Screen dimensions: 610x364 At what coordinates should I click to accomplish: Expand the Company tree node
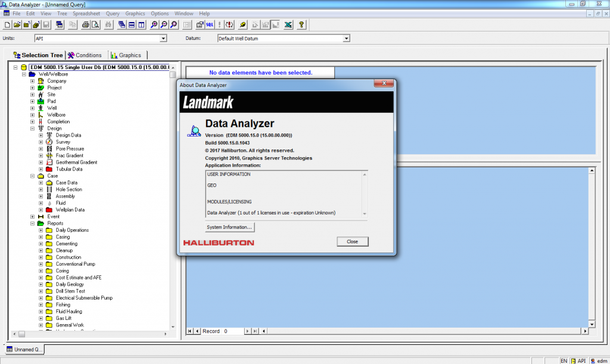32,81
